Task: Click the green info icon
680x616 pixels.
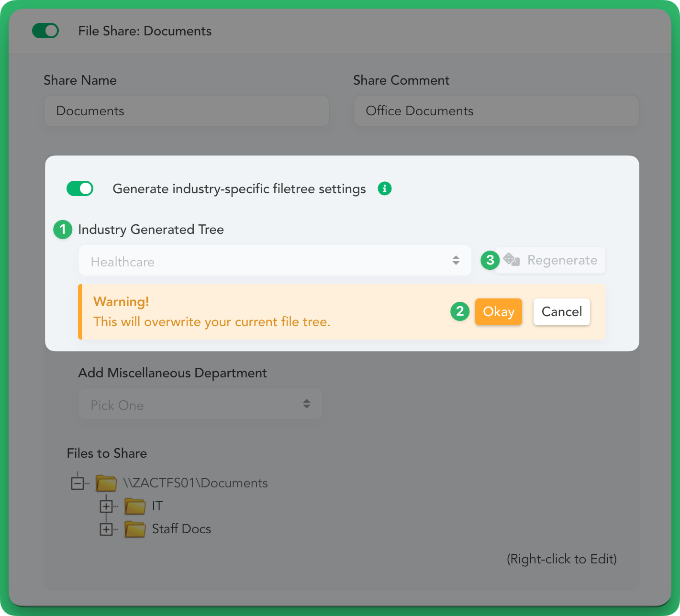Action: 385,188
